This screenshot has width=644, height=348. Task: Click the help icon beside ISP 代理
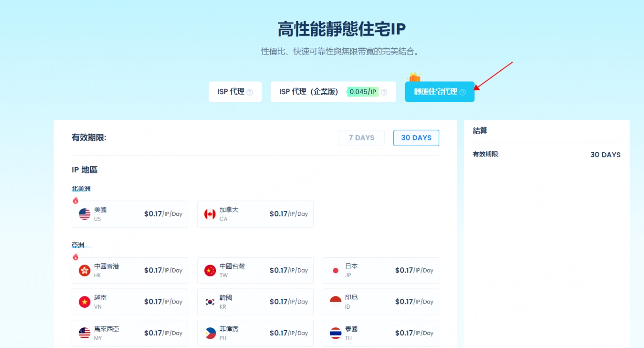(x=250, y=92)
